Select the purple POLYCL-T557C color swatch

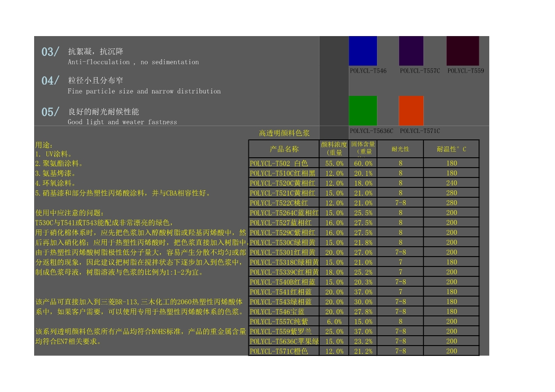point(411,51)
